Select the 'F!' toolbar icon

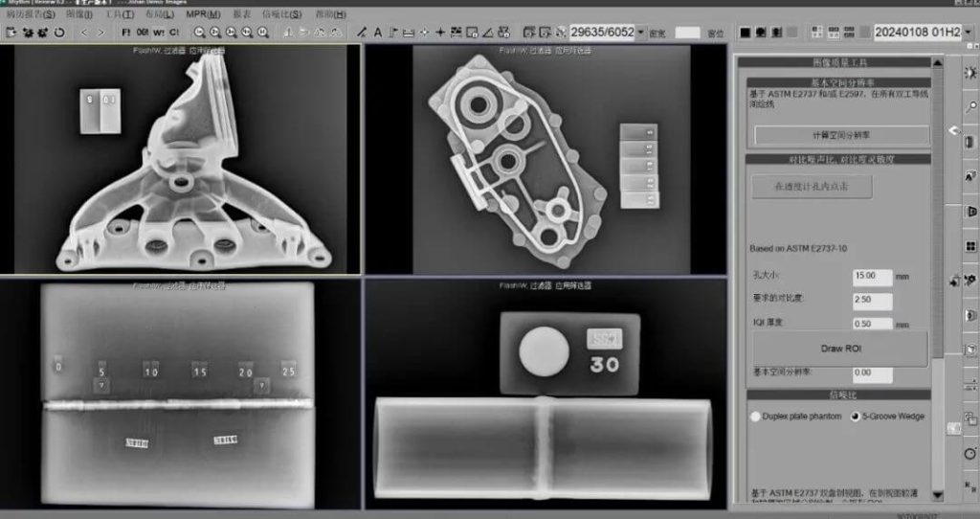coord(126,33)
